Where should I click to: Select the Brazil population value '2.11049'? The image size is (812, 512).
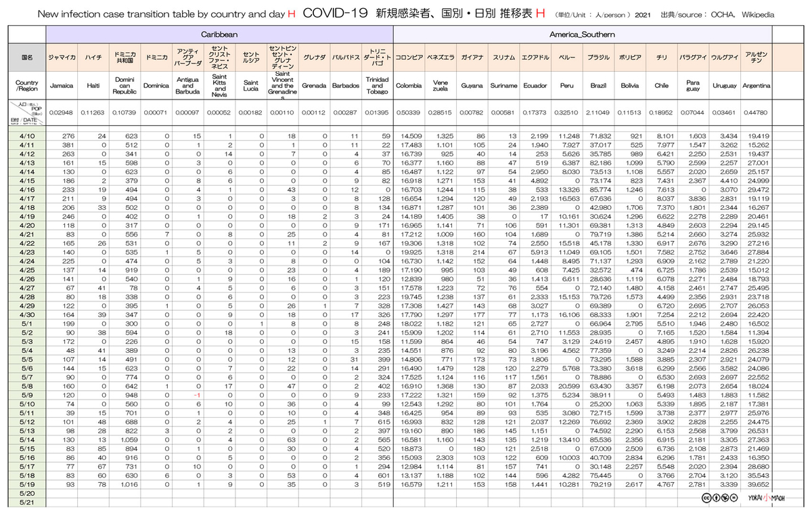tap(598, 112)
